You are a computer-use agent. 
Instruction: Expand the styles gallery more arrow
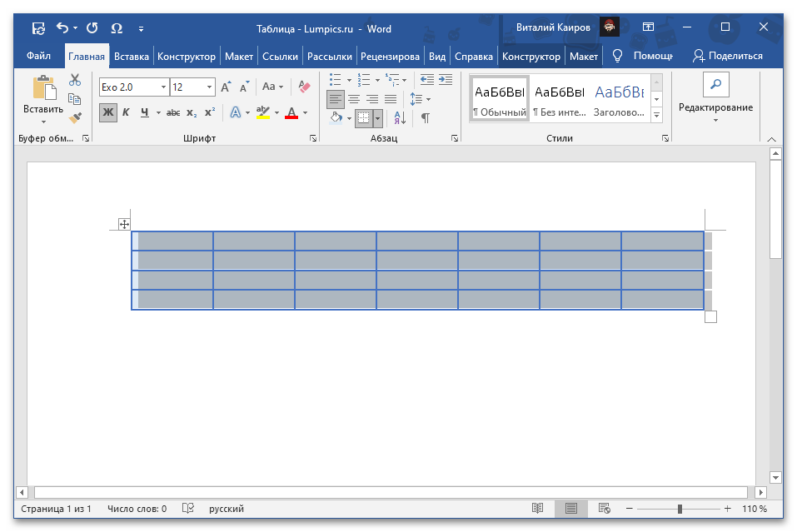657,116
